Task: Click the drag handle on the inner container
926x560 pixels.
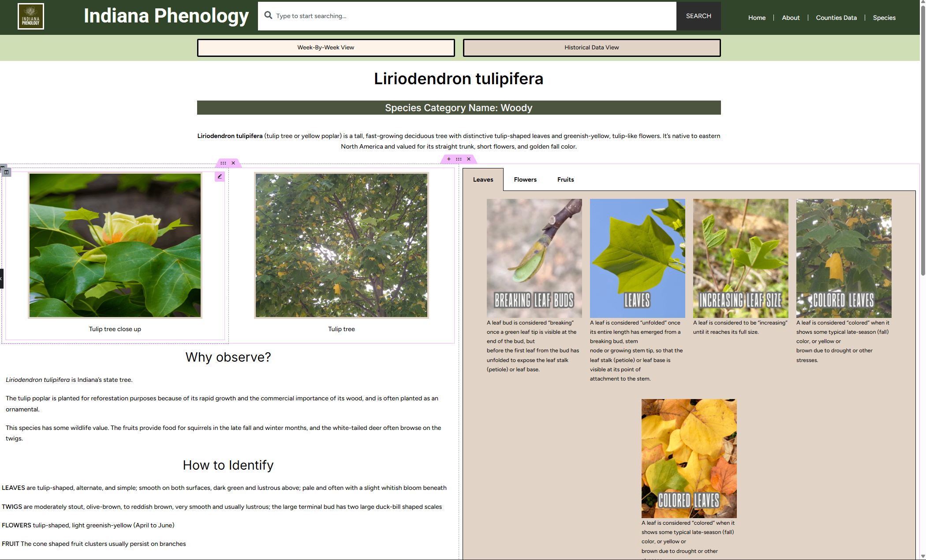Action: (x=223, y=163)
